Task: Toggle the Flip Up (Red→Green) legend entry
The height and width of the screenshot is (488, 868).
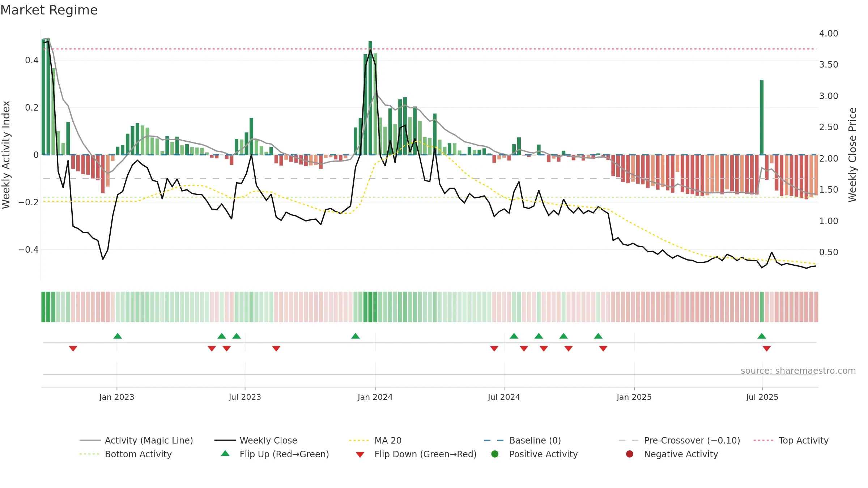Action: coord(275,454)
